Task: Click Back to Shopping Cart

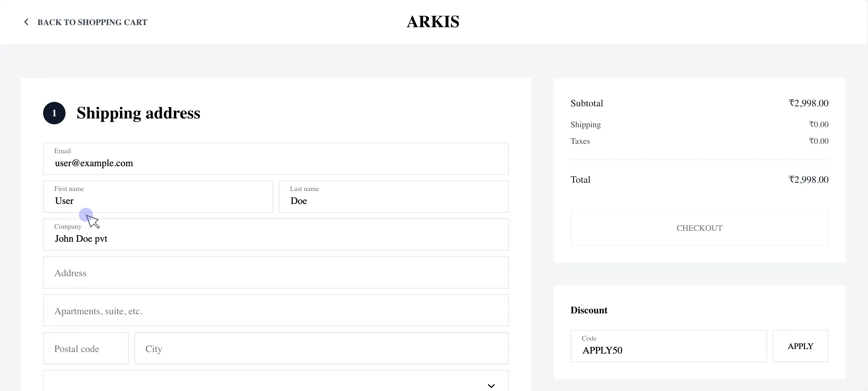Action: pos(92,22)
